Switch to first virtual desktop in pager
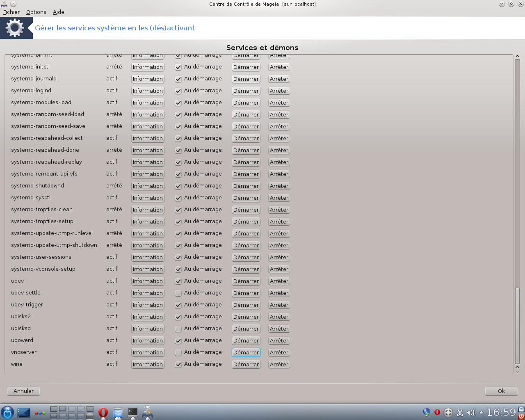This screenshot has height=420, width=525. [x=54, y=409]
